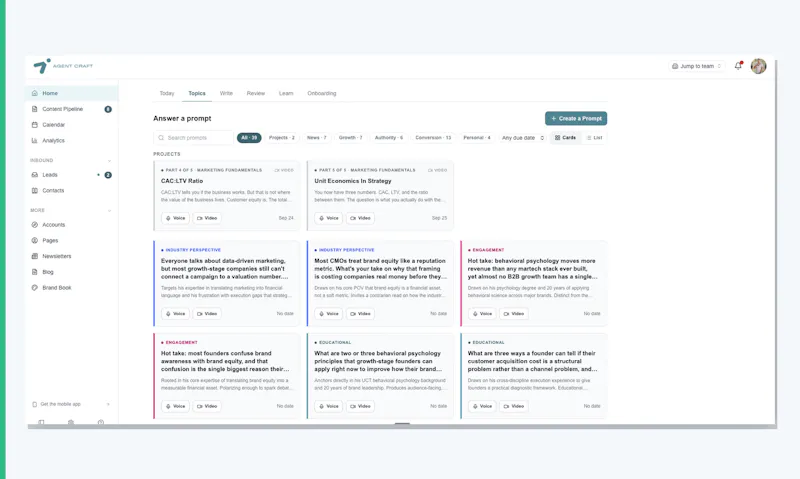
Task: Focus the Search prompts field
Action: coord(193,138)
